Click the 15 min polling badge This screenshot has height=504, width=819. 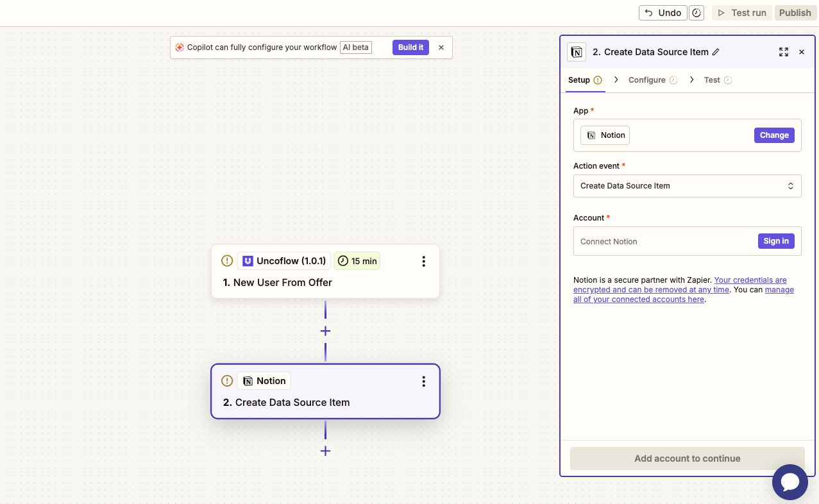(x=357, y=261)
